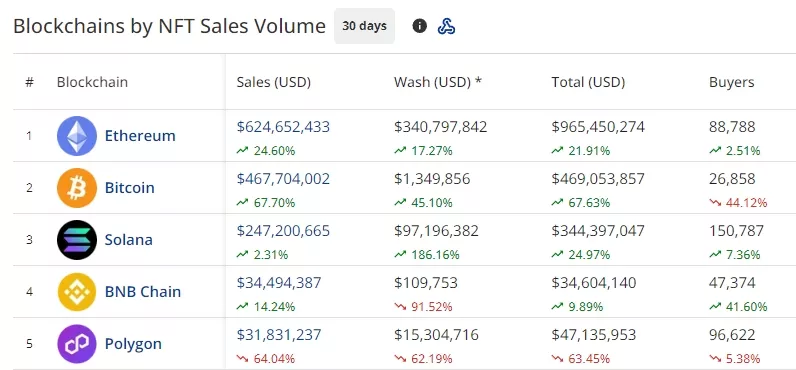Click the Solana wash change 186.16%
796x370 pixels.
point(427,255)
